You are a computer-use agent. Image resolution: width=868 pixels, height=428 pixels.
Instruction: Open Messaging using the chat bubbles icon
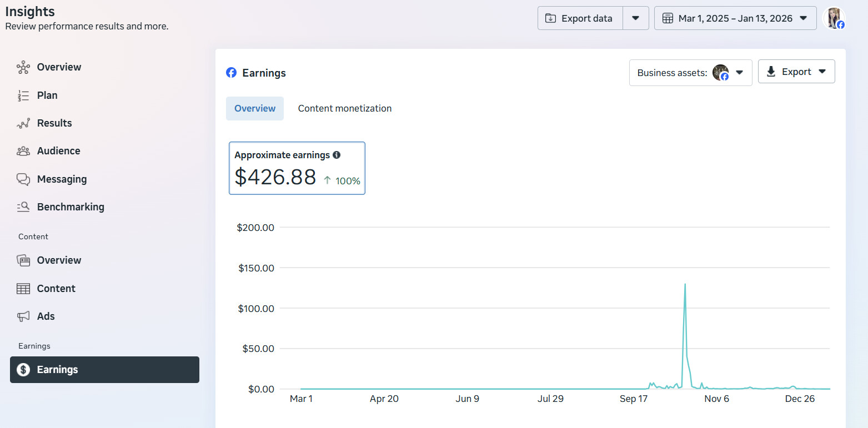click(23, 179)
